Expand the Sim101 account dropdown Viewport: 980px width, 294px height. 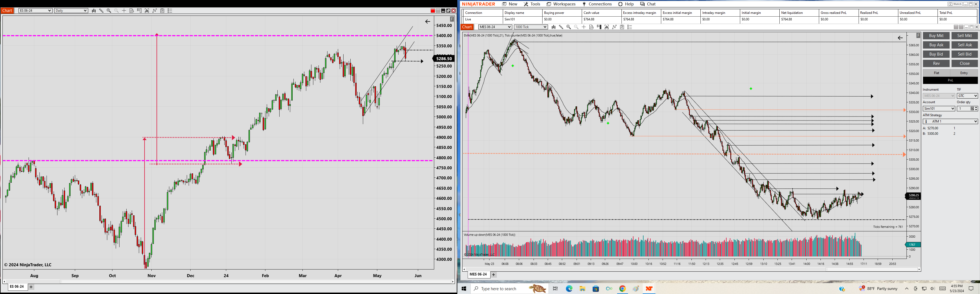[x=939, y=109]
